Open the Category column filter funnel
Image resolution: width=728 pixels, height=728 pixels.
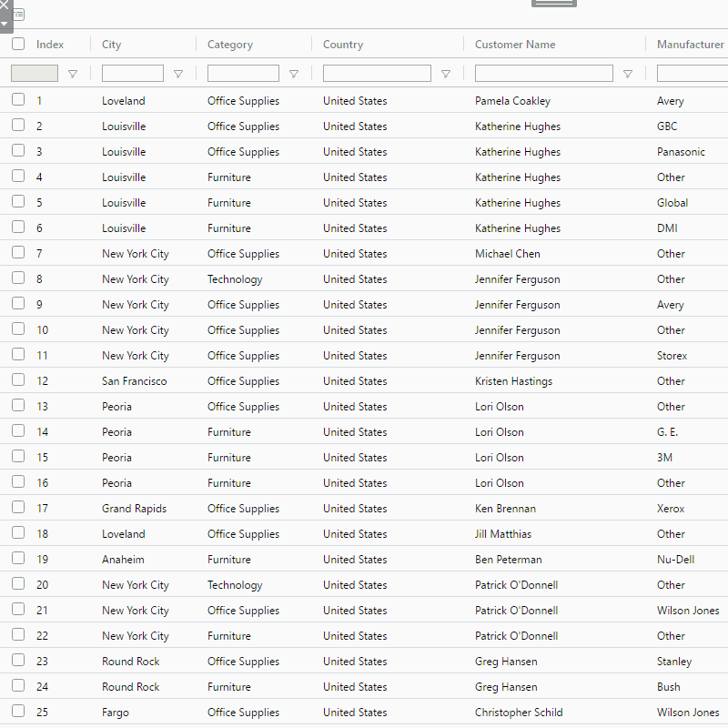point(293,75)
